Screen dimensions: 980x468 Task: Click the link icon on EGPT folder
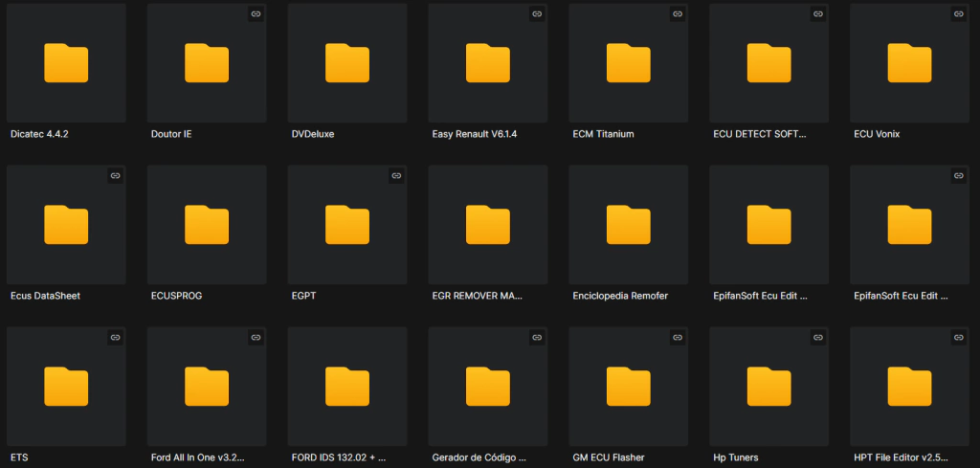[396, 176]
